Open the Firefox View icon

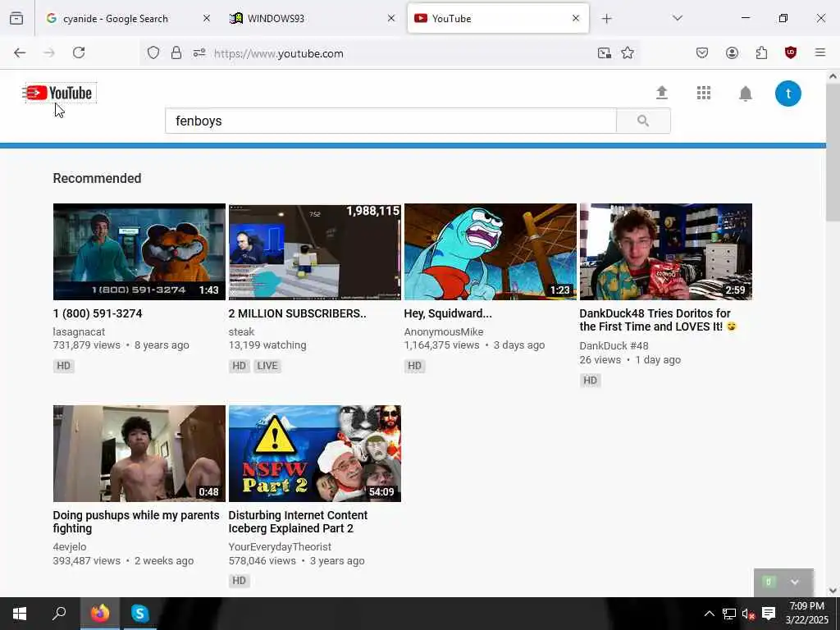pyautogui.click(x=16, y=18)
